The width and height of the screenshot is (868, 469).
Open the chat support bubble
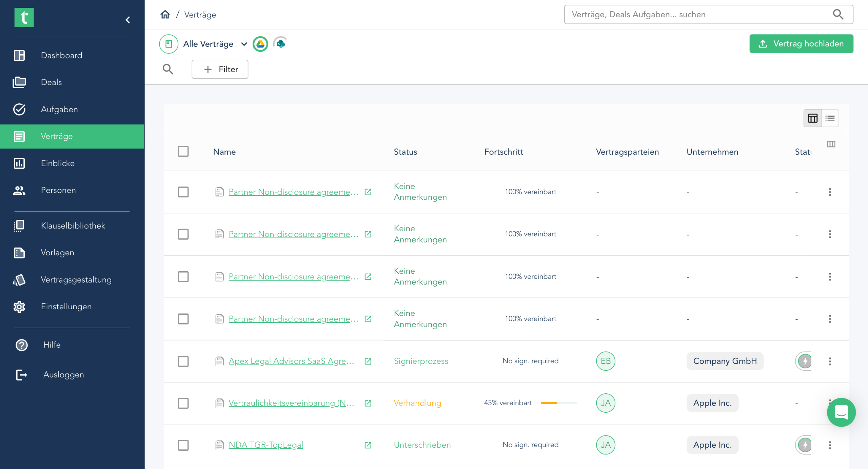841,412
